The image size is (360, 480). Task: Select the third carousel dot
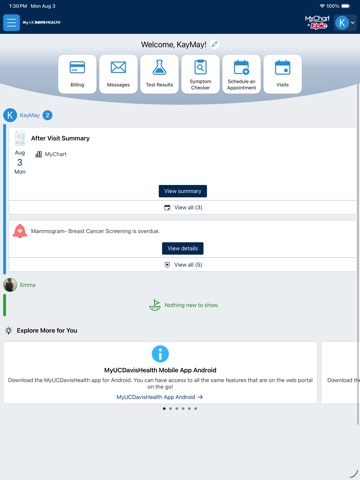click(x=177, y=408)
